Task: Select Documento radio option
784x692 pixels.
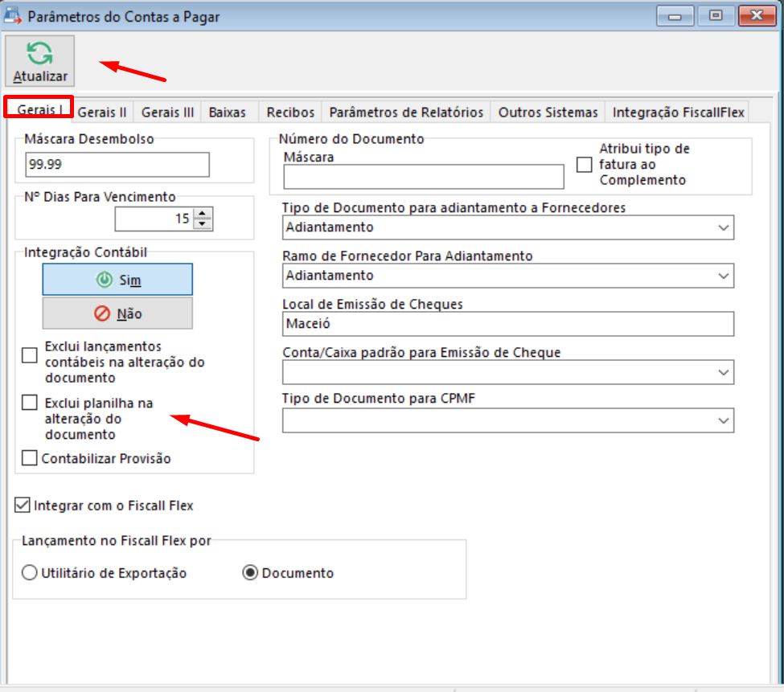Action: pos(250,572)
